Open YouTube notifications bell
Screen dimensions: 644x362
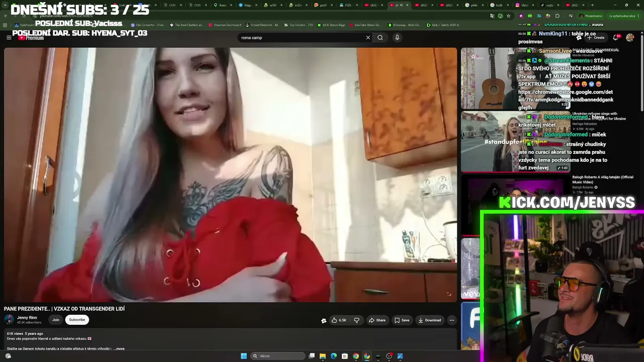click(617, 38)
